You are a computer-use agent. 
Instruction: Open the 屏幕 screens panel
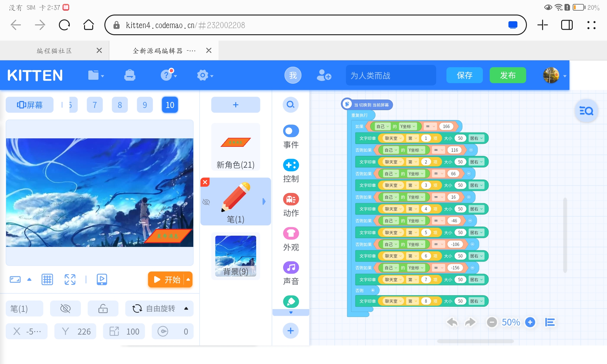[30, 105]
